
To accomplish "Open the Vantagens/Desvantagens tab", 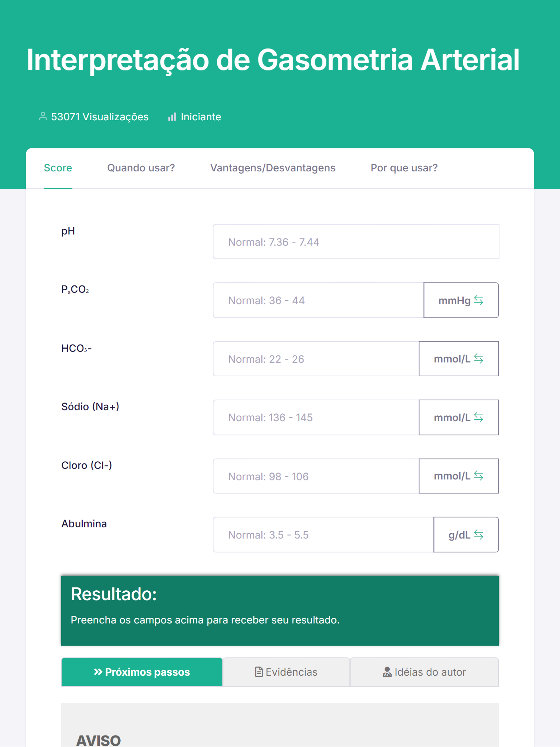I will (x=273, y=168).
